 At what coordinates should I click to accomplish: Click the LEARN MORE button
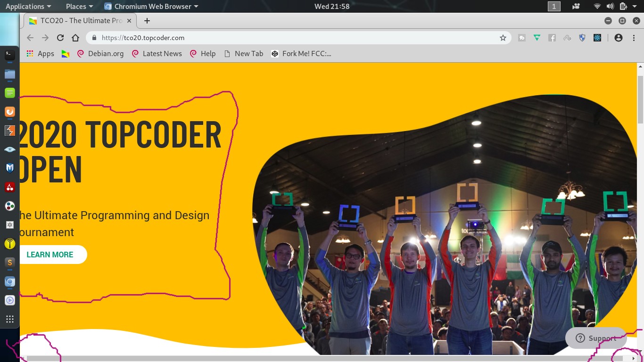(x=52, y=255)
